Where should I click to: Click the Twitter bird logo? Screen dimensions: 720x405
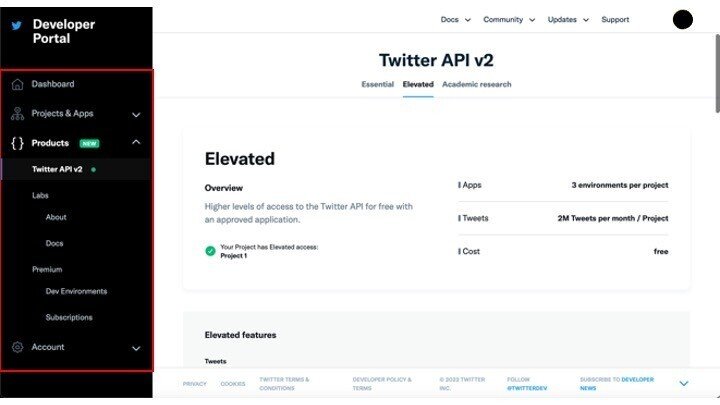tap(17, 26)
